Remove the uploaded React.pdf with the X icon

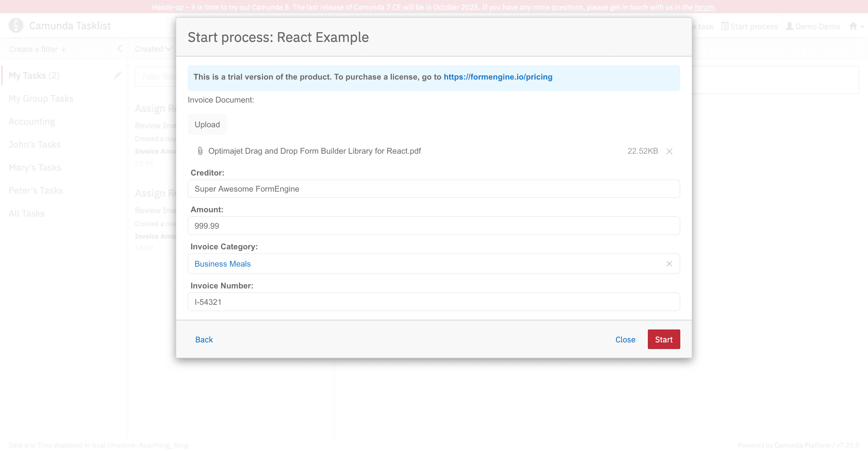click(669, 151)
